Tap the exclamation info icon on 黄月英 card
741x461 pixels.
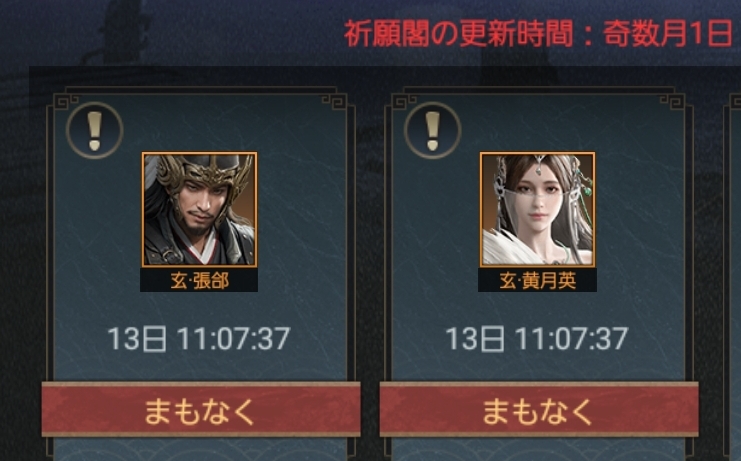(x=432, y=130)
